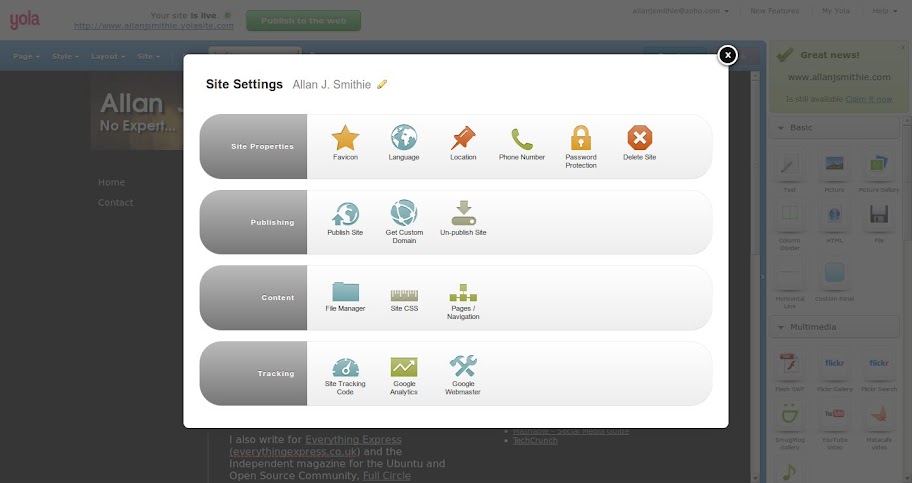Open the Page dropdown menu
Screen dimensions: 912x483
tap(26, 56)
